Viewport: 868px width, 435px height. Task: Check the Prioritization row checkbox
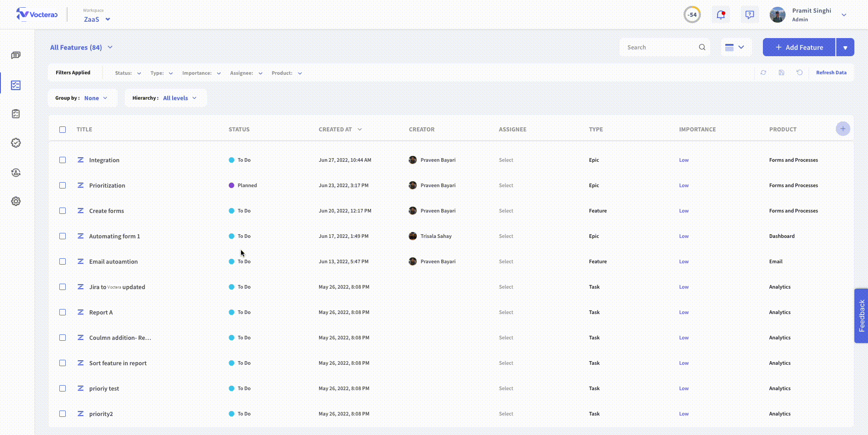(x=63, y=185)
